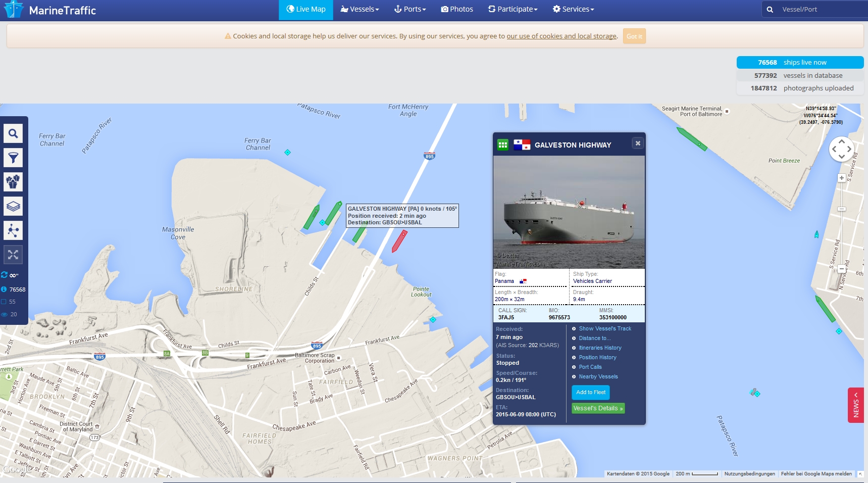Toggle the eye icon beside 20
868x483 pixels.
coord(4,314)
